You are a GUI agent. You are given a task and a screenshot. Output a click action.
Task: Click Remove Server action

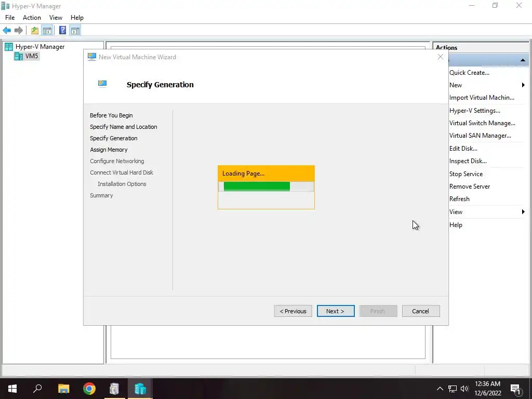470,187
